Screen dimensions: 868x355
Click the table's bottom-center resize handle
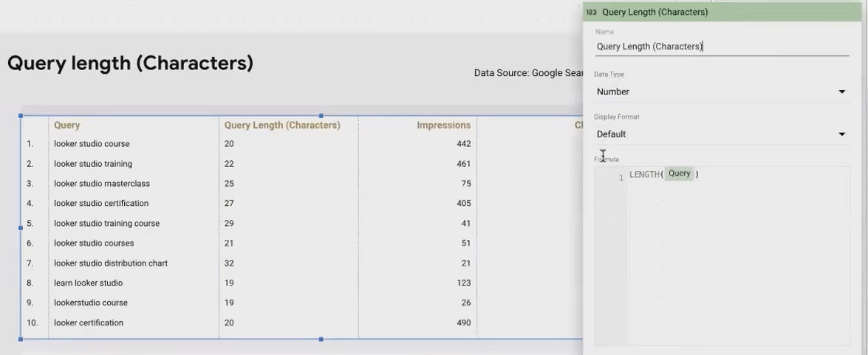click(x=321, y=339)
